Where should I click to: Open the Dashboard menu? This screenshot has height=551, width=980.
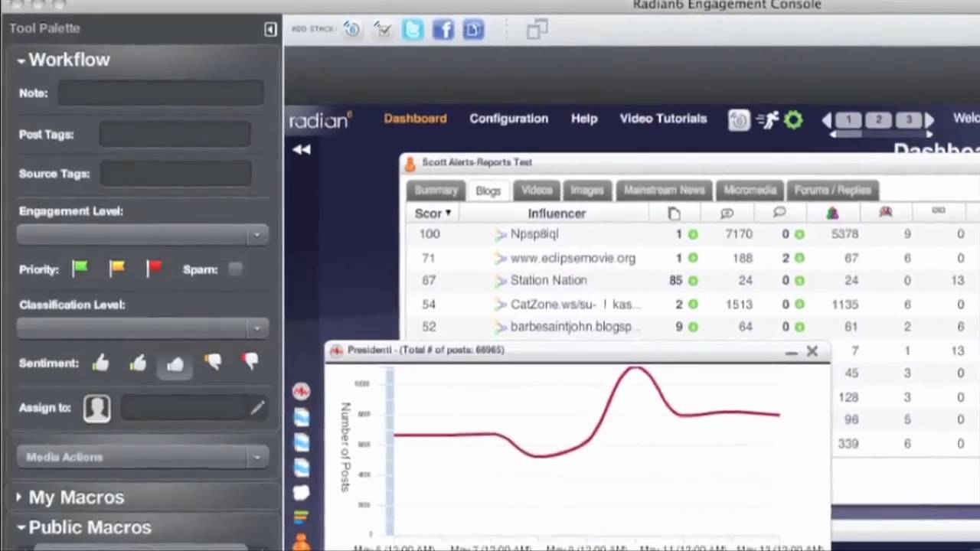pos(415,119)
